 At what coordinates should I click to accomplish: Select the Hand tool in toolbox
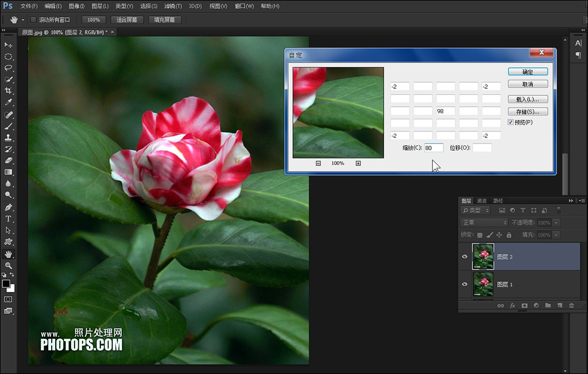tap(8, 254)
